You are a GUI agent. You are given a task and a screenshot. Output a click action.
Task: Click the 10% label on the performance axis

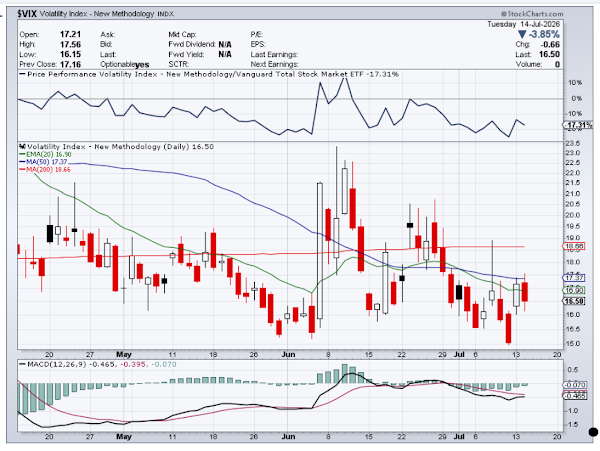(x=575, y=83)
